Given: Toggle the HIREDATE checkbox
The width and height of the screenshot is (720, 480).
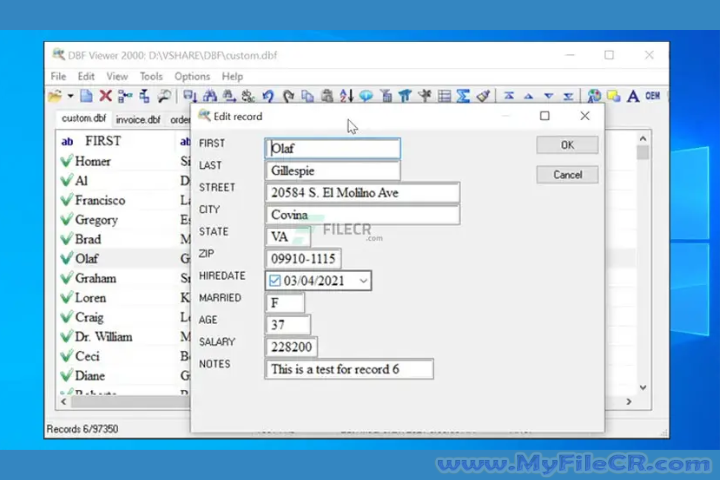Looking at the screenshot, I should click(x=275, y=281).
